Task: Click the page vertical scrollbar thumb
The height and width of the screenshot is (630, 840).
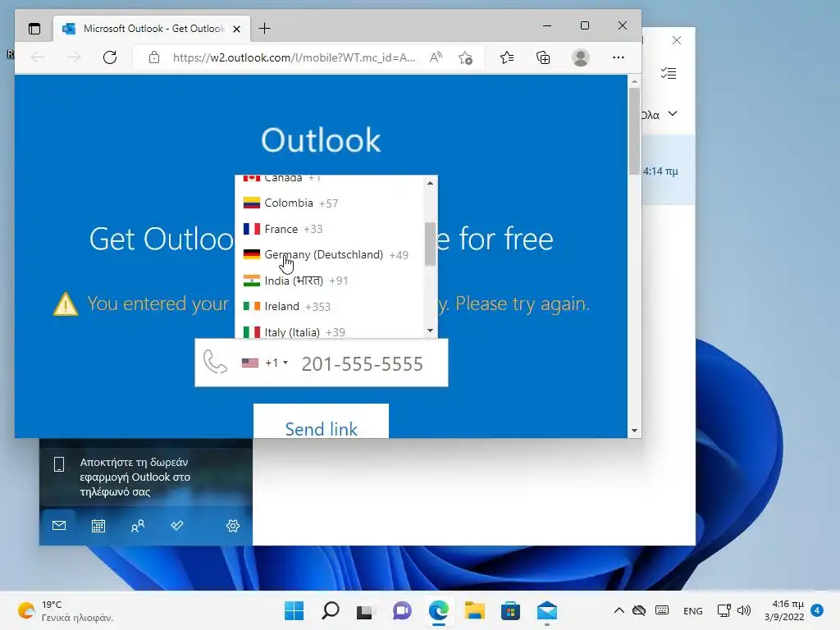Action: [634, 131]
